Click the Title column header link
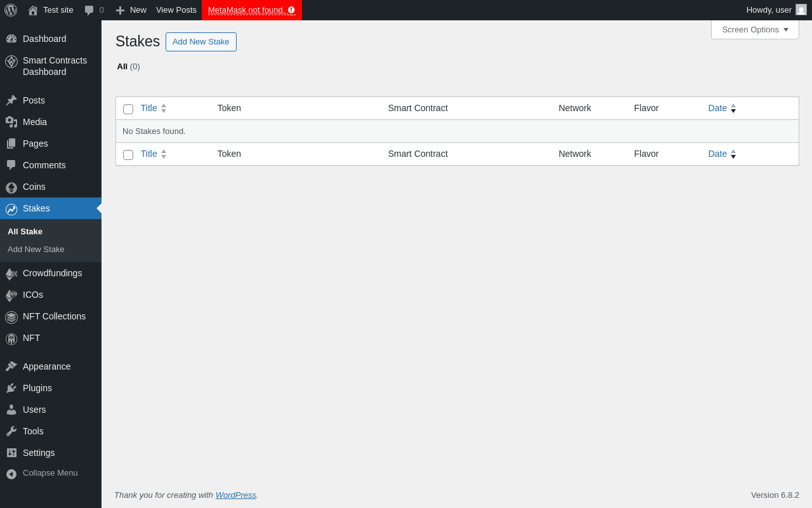 coord(149,108)
